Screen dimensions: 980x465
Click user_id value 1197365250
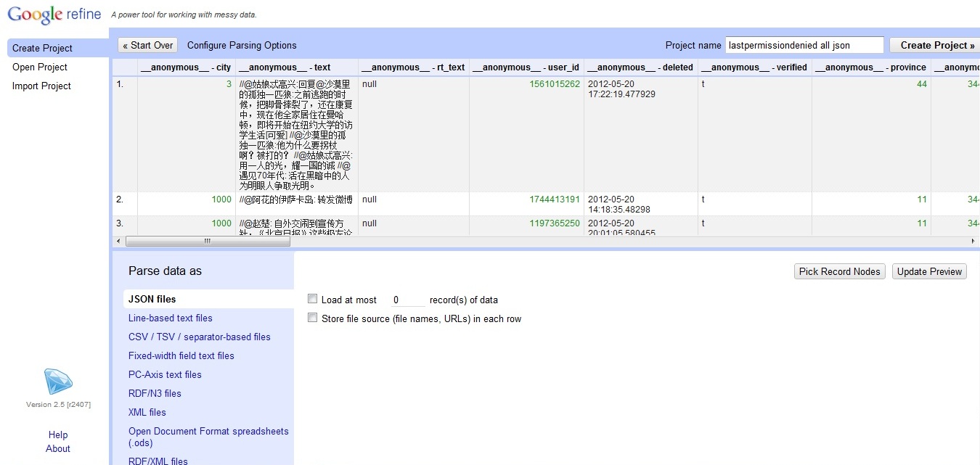[555, 223]
